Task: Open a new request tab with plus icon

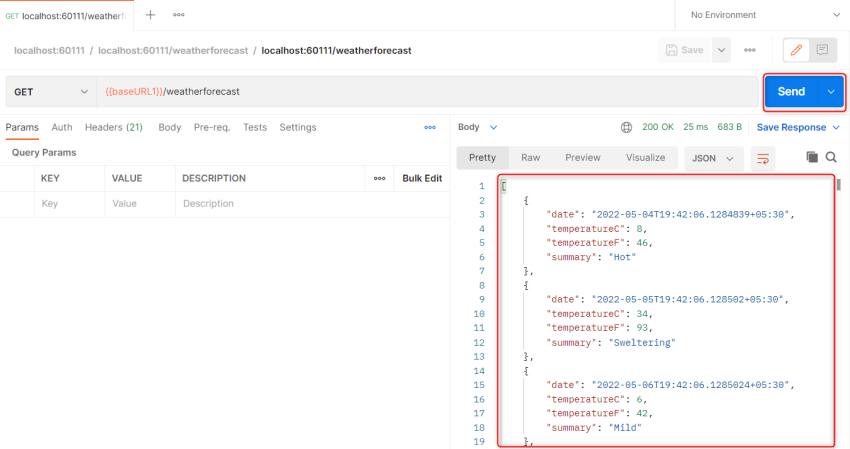Action: click(x=151, y=15)
